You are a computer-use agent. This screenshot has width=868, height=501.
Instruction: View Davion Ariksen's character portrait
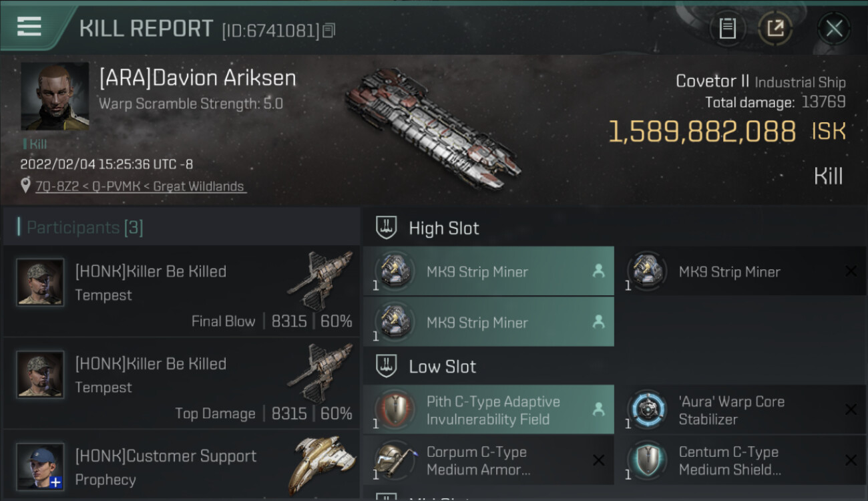[x=55, y=96]
